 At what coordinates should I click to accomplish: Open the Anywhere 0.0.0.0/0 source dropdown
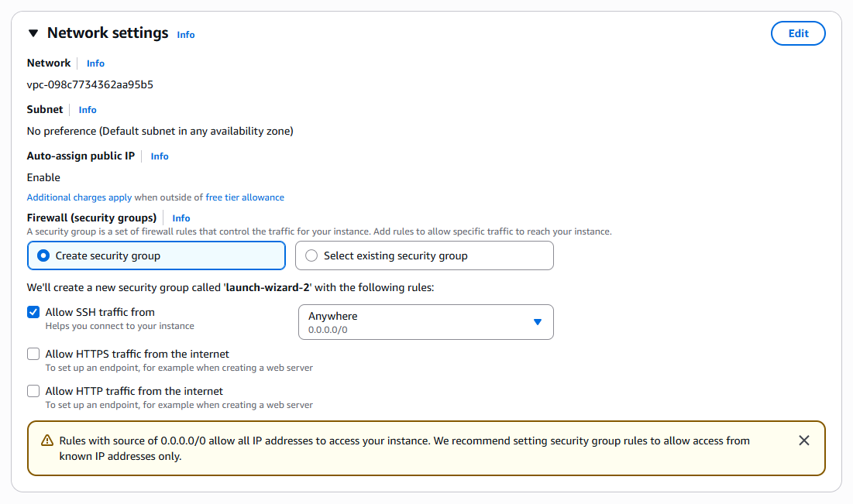(x=418, y=322)
